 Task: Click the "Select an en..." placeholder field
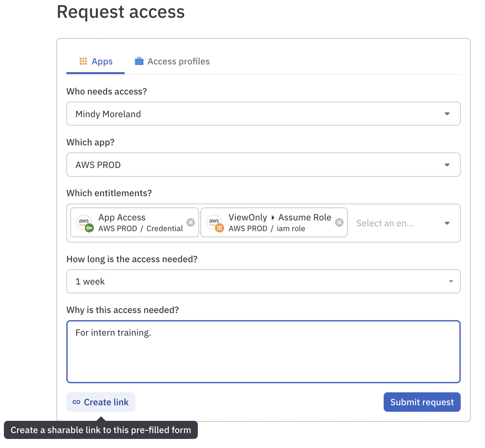coord(385,223)
